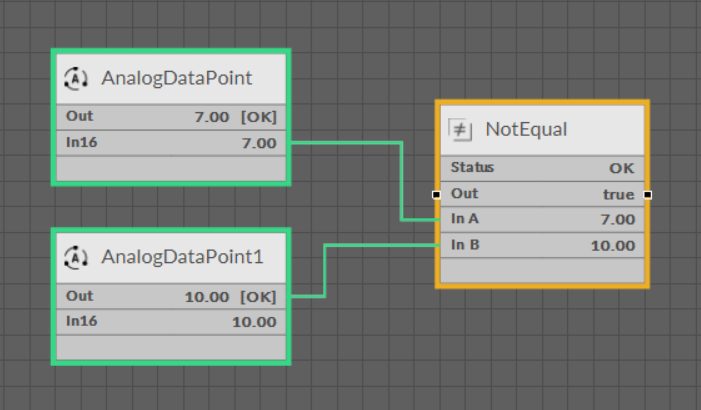Click the AnalogDataPoint1 block's analog icon
This screenshot has width=701, height=410.
point(76,257)
